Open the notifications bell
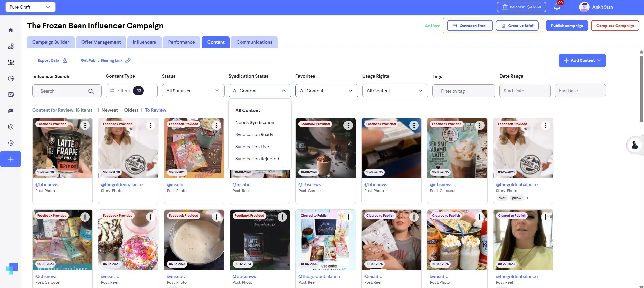 tap(557, 7)
